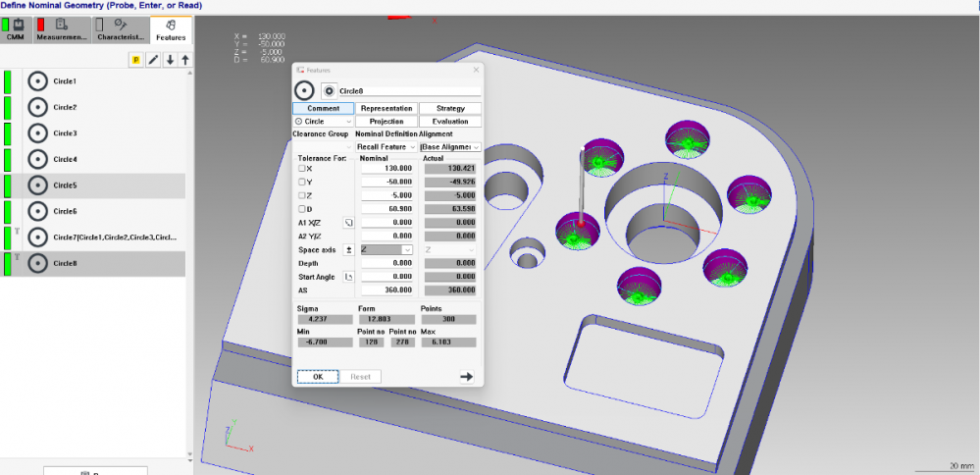
Task: Select the Circle5 circle icon in list
Action: pos(38,185)
